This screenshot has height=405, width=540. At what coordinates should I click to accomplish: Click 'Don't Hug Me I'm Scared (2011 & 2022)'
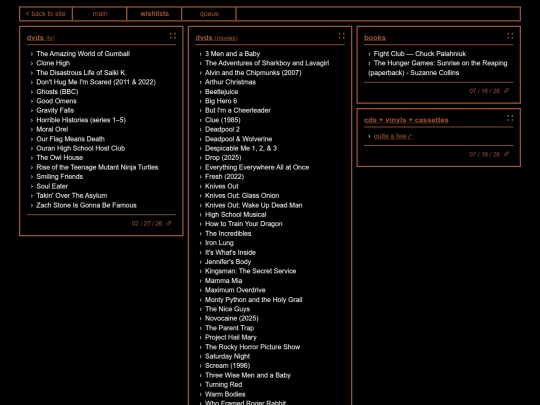[96, 82]
